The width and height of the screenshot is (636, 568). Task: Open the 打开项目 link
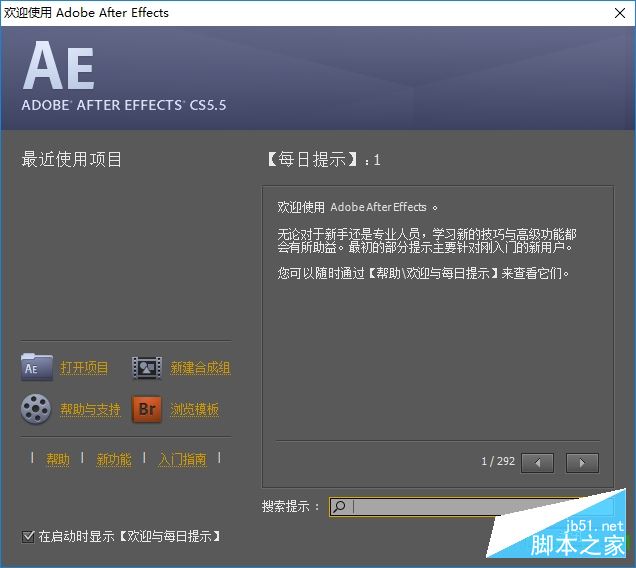coord(84,368)
